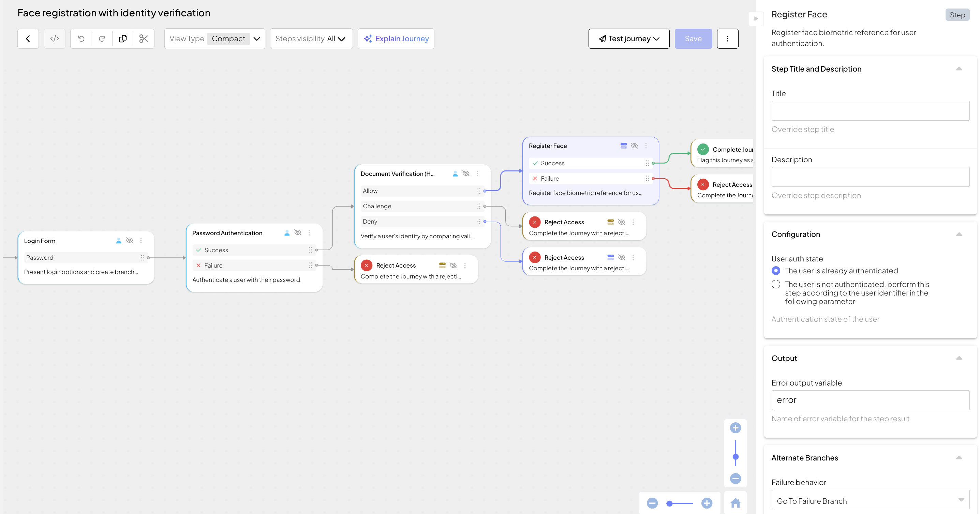Open the Failure behavior dropdown
The width and height of the screenshot is (980, 514).
tap(870, 501)
